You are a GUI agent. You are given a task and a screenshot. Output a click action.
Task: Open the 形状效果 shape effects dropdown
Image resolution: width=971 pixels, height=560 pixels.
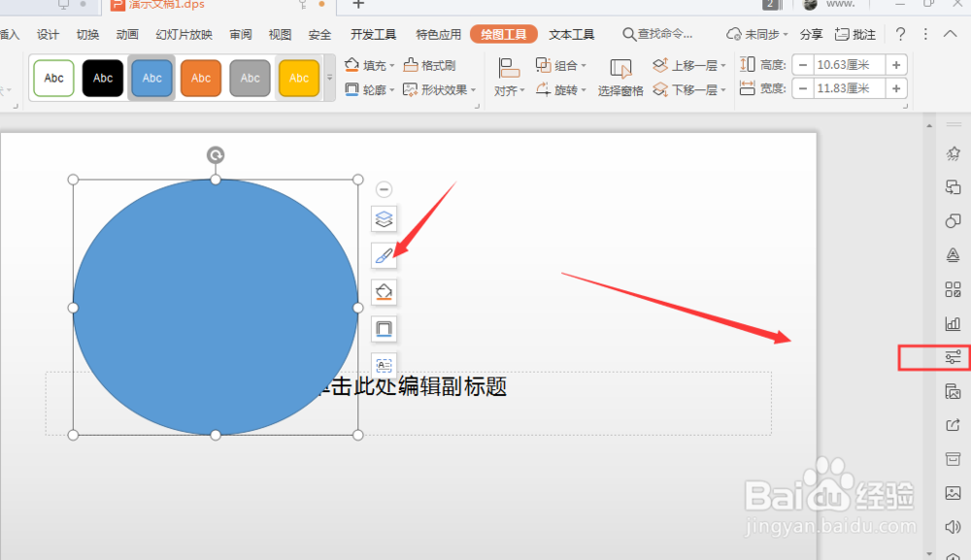438,88
